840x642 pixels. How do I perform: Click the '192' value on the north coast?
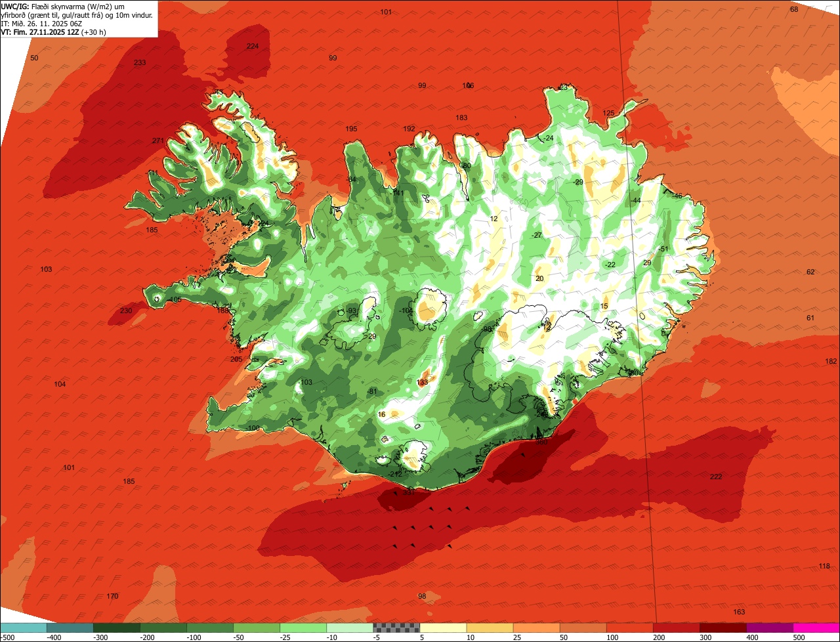coord(409,129)
